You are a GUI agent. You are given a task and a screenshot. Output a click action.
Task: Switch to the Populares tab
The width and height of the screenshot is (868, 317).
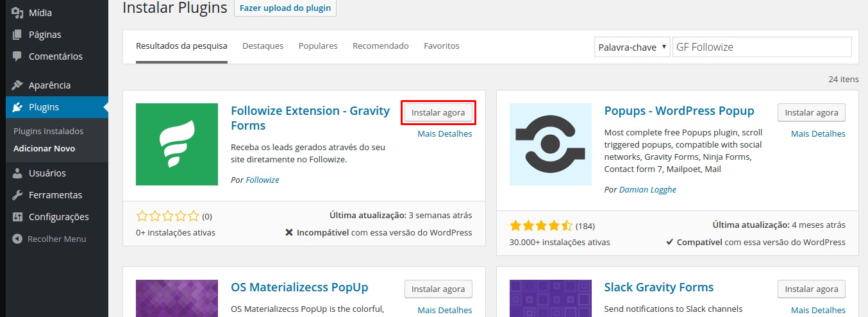coord(318,46)
